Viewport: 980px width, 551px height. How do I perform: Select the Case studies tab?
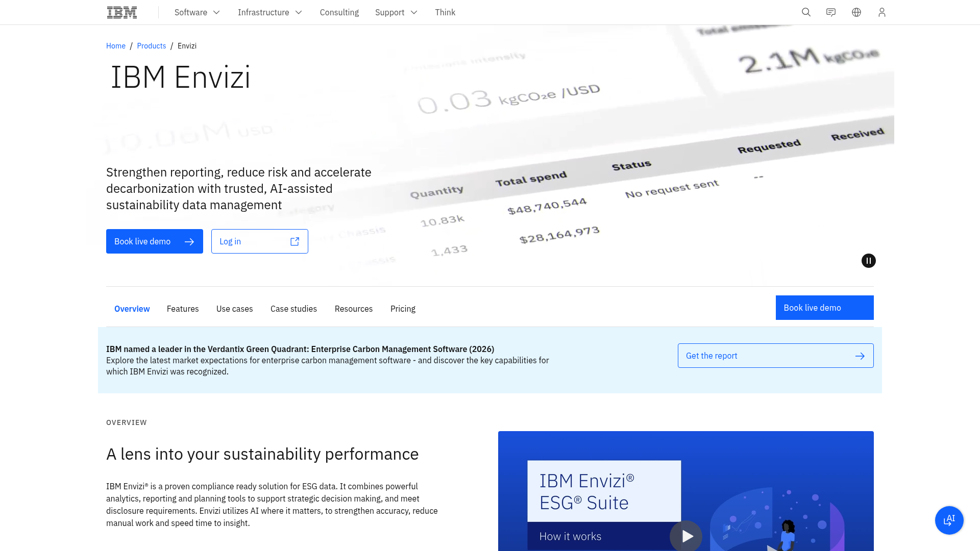pos(294,309)
